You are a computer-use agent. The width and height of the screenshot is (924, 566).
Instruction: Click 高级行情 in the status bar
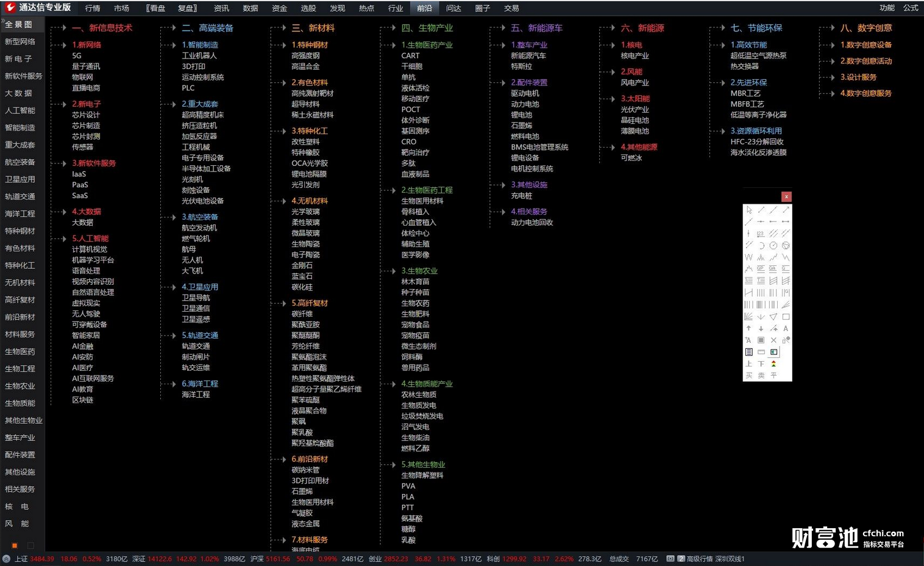tap(699, 559)
